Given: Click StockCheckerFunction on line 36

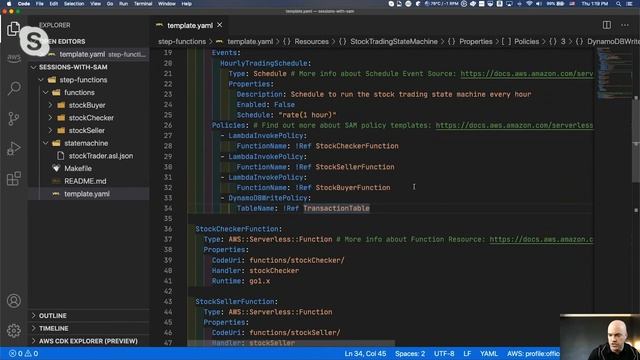Looking at the screenshot, I should pos(237,229).
